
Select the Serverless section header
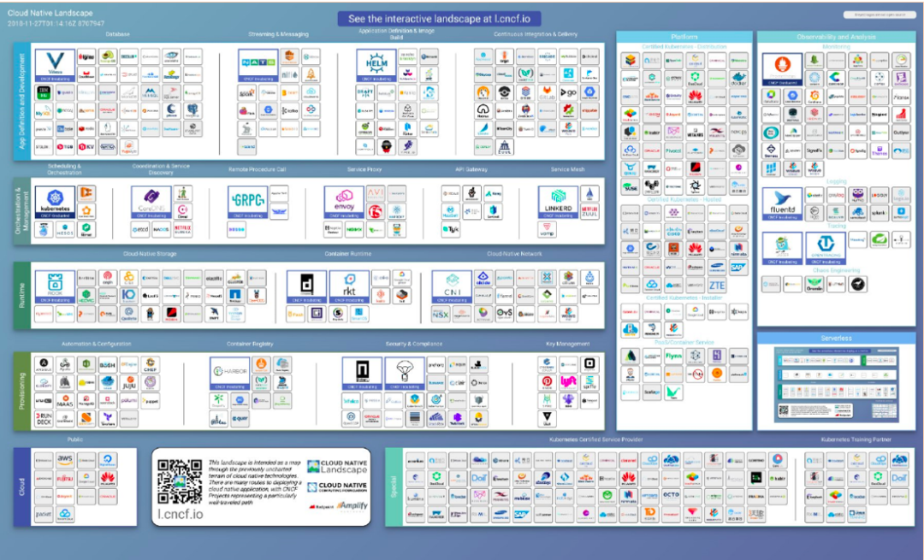coord(836,338)
